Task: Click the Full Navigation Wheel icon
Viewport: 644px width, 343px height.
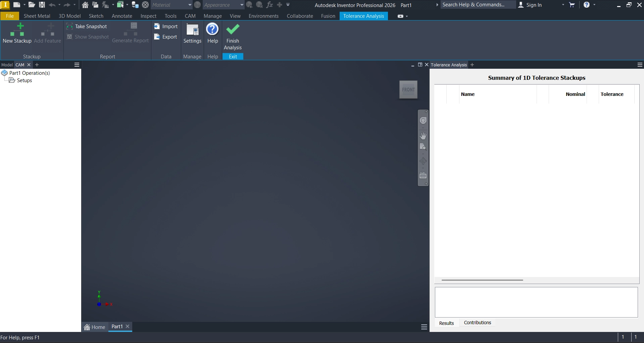Action: click(423, 120)
